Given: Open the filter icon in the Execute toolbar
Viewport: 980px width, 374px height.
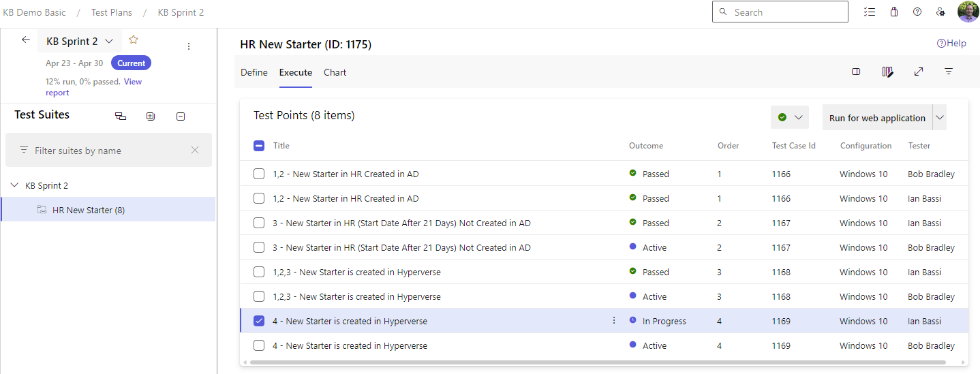Looking at the screenshot, I should pos(948,72).
